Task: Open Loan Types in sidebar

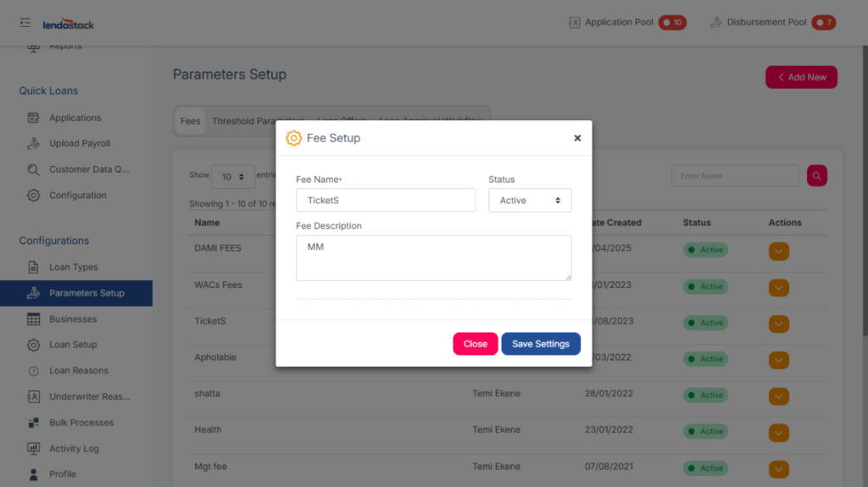Action: (74, 268)
